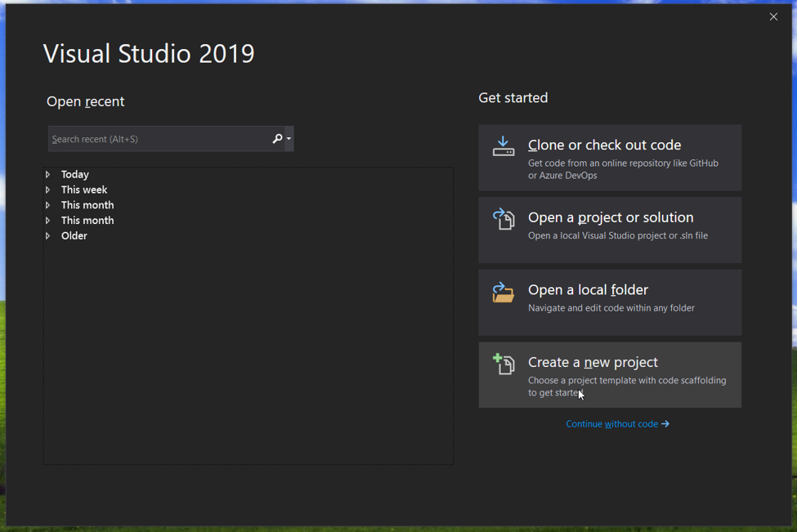Click the Continue without code link
The image size is (797, 532).
click(617, 423)
